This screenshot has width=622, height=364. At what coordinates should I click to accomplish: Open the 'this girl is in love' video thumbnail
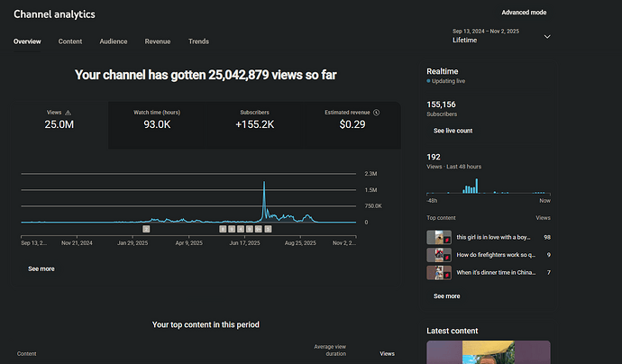click(439, 237)
